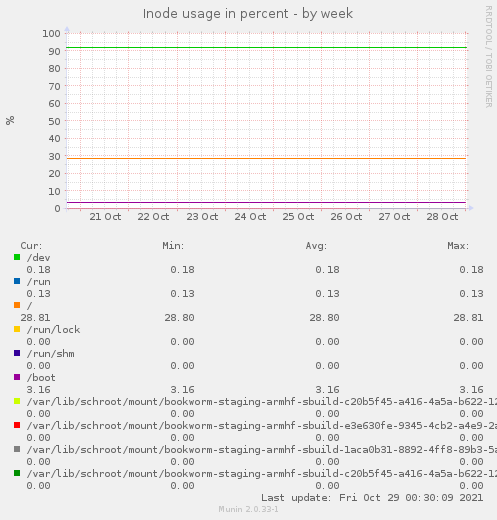Click the purple /boot legend swatch
The height and width of the screenshot is (520, 497).
coord(17,377)
